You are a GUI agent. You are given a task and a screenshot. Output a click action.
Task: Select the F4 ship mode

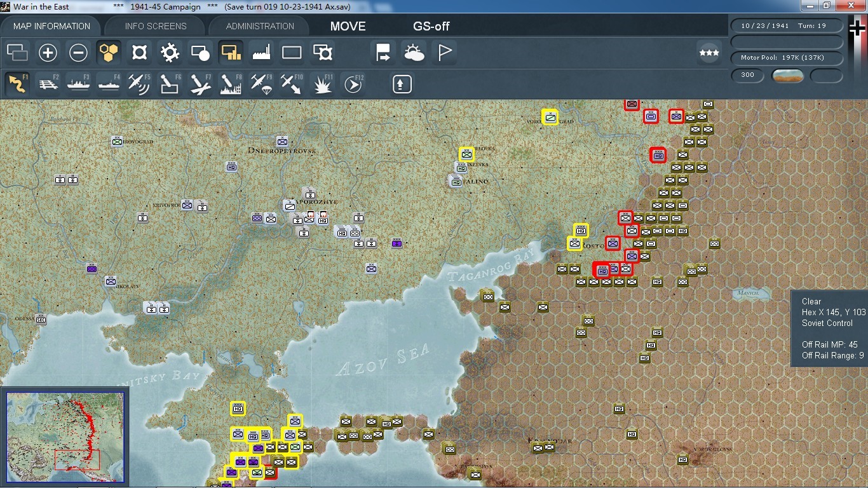109,83
